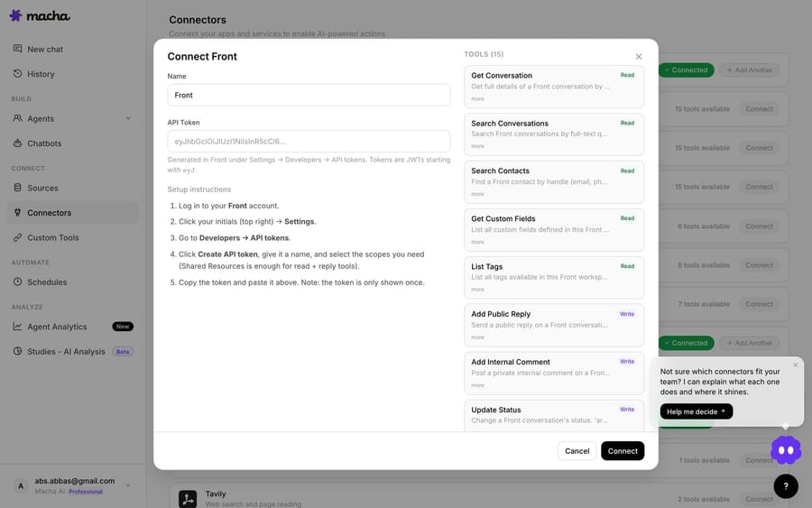The height and width of the screenshot is (508, 812).
Task: Expand more under Add Public Reply
Action: click(477, 337)
